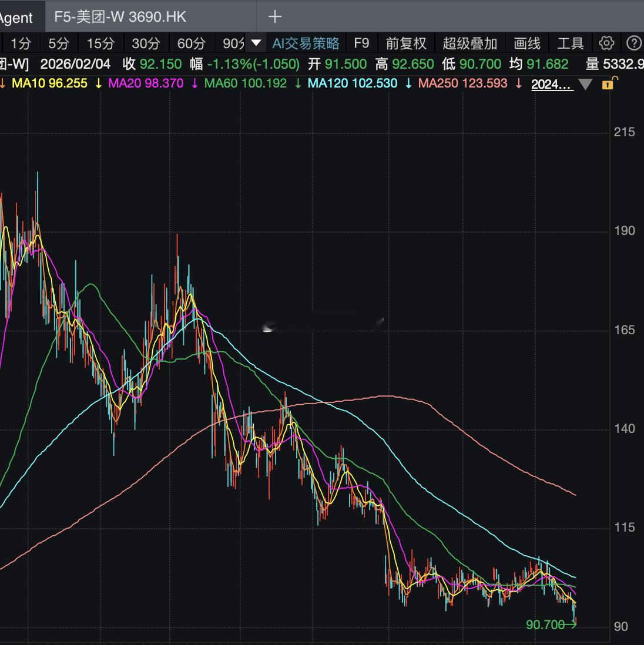The image size is (644, 645).
Task: Select the 15分 timeframe
Action: point(100,43)
